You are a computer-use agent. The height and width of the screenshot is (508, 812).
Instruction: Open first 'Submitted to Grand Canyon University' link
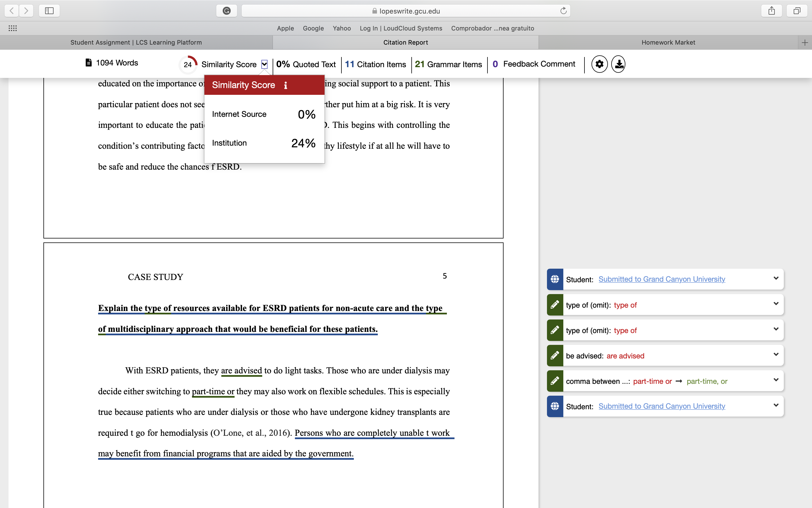pos(662,279)
